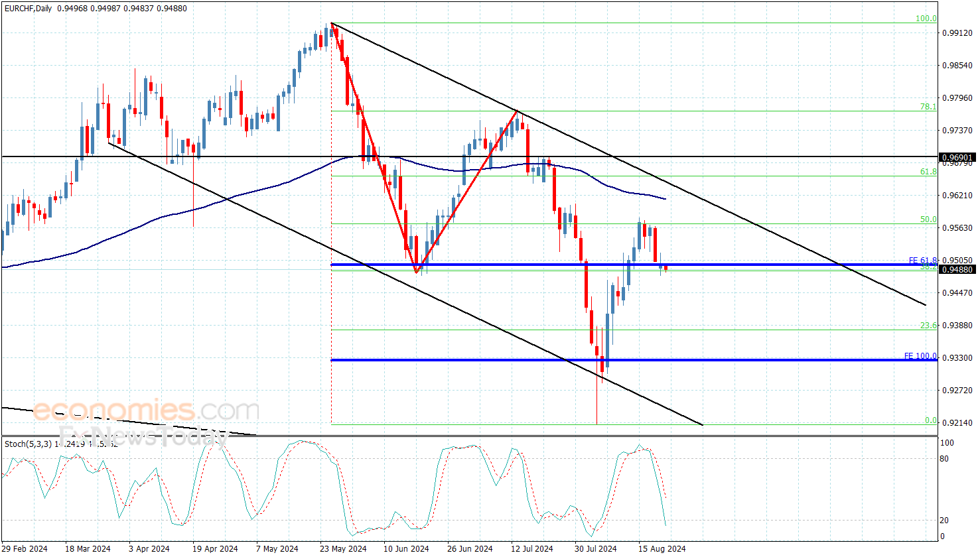Click the Stoch(5,3,3) indicator label
980x557 pixels.
pyautogui.click(x=29, y=444)
